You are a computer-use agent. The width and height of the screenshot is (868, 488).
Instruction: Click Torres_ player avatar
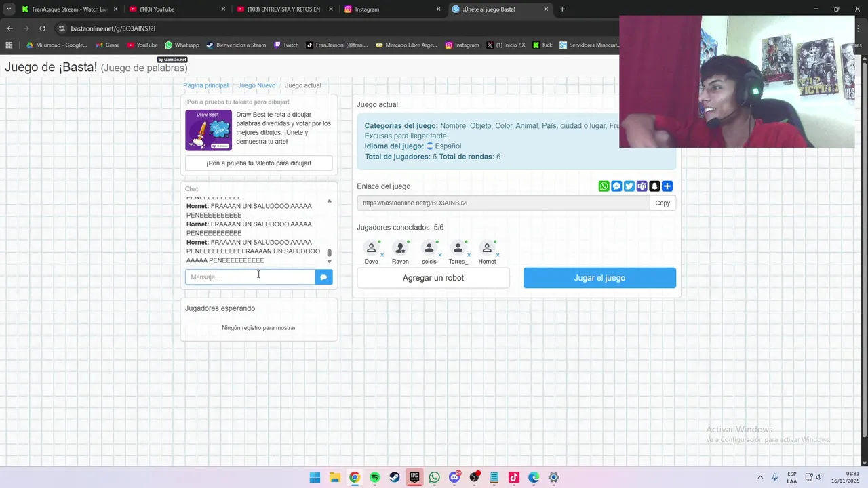click(x=458, y=248)
